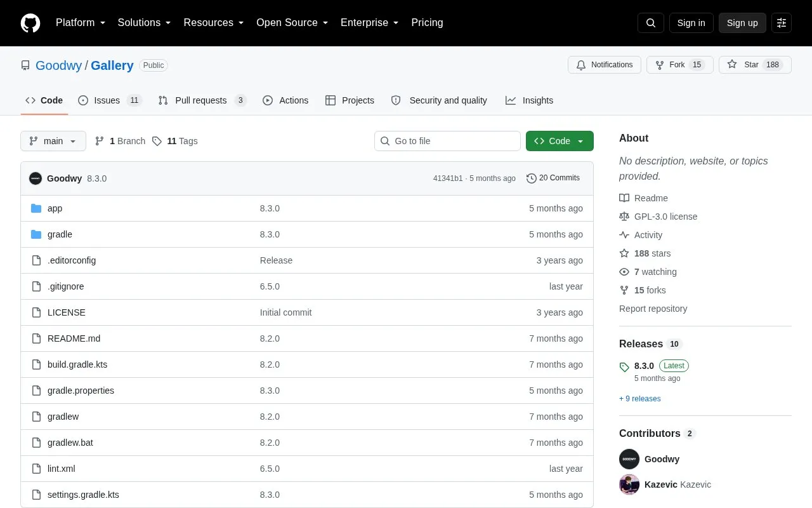
Task: Star the Gallery repository
Action: (x=755, y=65)
